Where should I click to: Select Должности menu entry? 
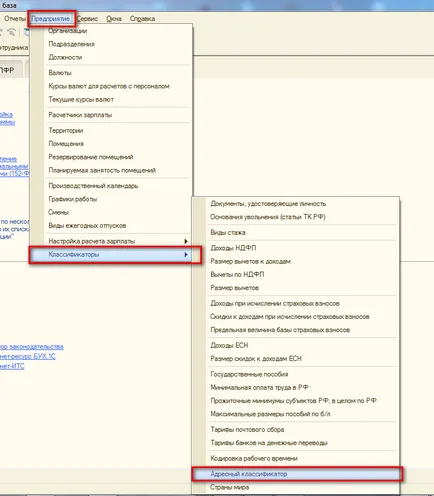(65, 57)
